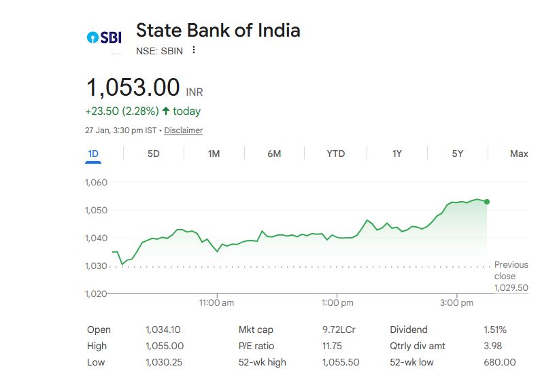Viewport: 540px width, 392px height.
Task: Click the 52-wk high label
Action: [263, 362]
